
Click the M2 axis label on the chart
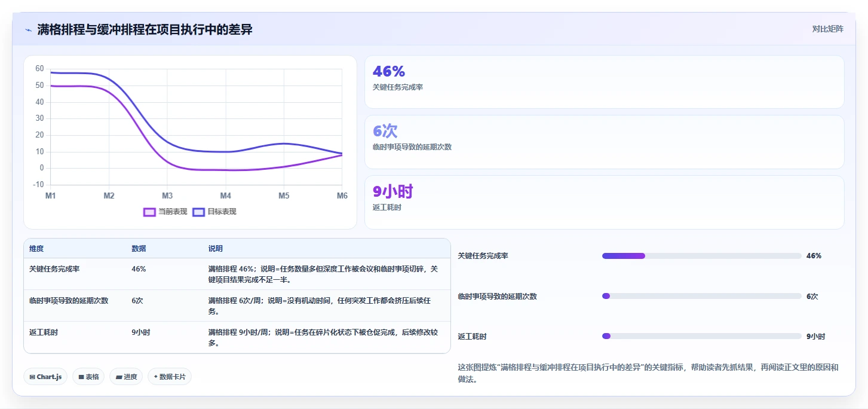click(x=109, y=196)
